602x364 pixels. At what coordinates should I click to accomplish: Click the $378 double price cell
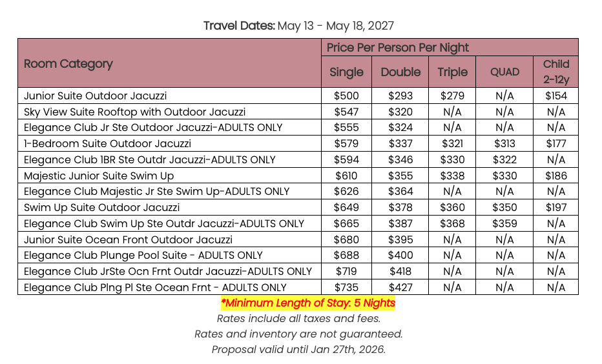[400, 207]
